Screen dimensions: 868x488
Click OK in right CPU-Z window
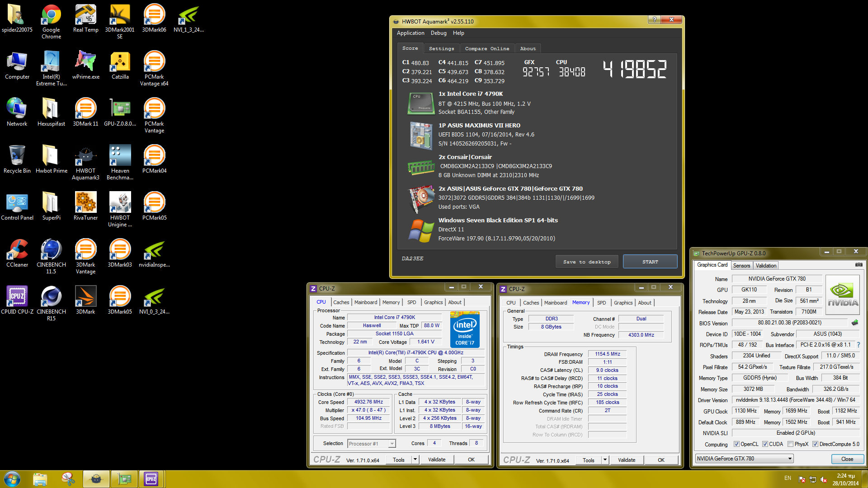click(661, 460)
